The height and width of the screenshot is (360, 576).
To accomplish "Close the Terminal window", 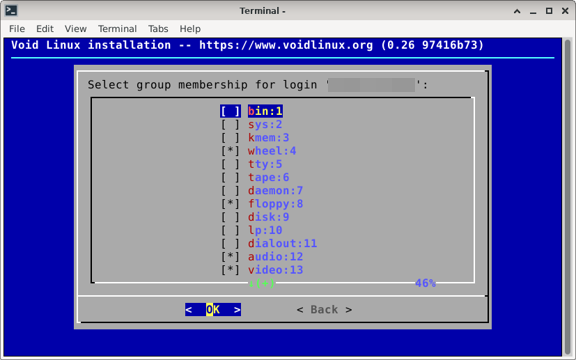I will pos(565,11).
